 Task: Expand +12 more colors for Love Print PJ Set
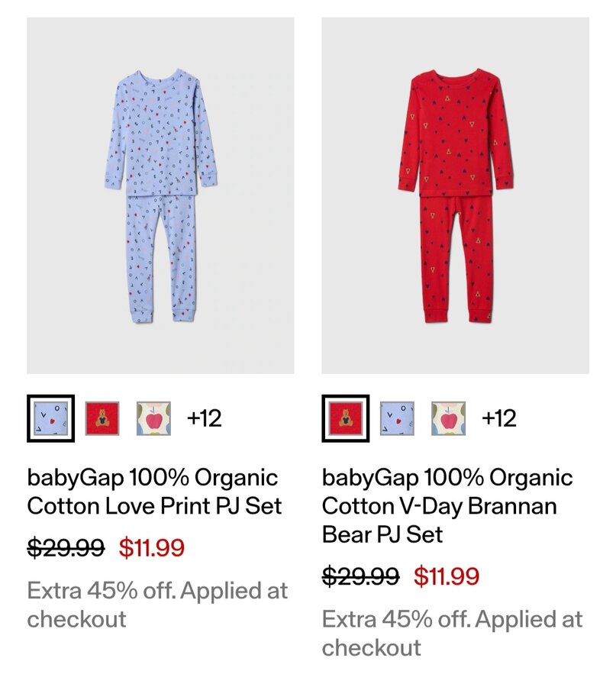(204, 418)
